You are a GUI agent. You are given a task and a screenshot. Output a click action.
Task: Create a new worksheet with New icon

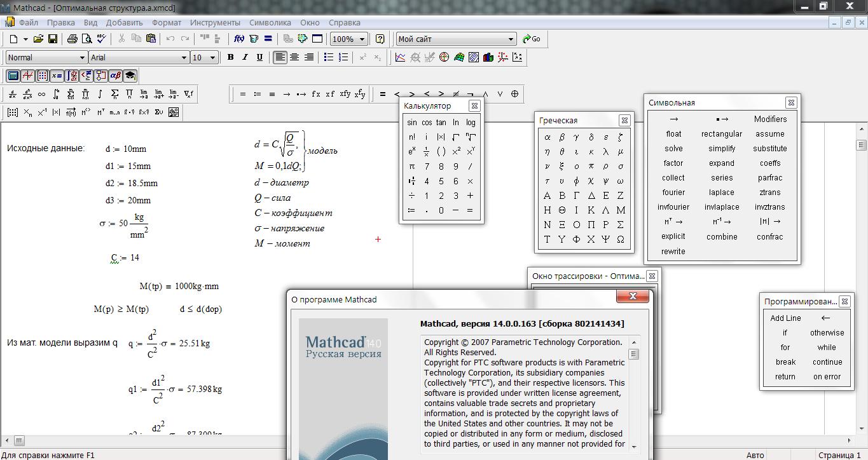13,39
